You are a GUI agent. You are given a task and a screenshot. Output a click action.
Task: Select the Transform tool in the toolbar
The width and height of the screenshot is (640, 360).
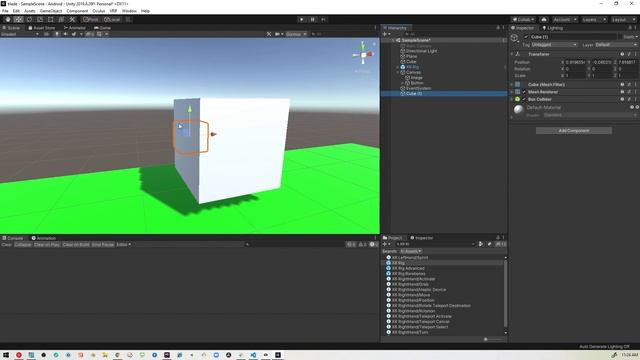coord(61,20)
